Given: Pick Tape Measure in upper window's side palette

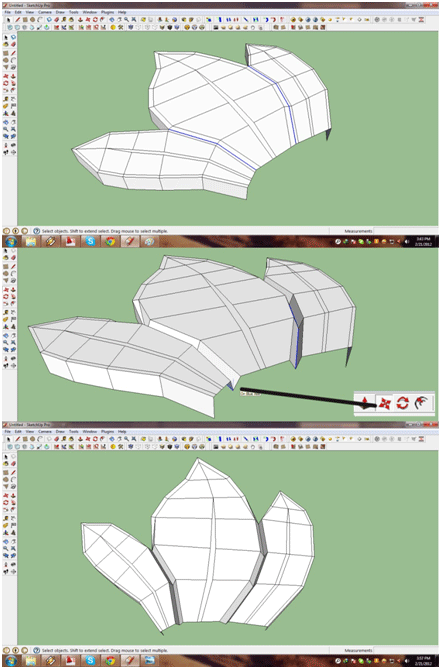Looking at the screenshot, I should pyautogui.click(x=6, y=99).
